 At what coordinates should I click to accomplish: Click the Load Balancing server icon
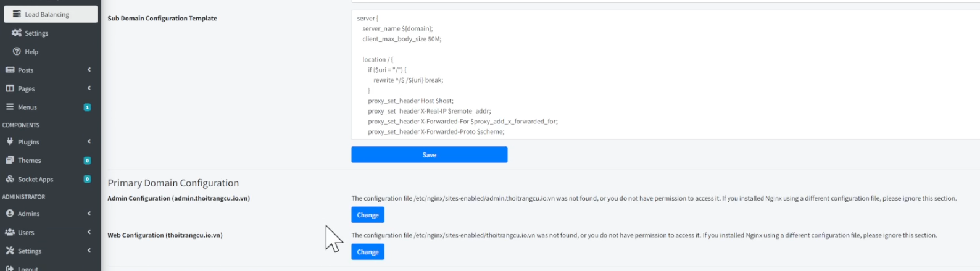tap(17, 14)
